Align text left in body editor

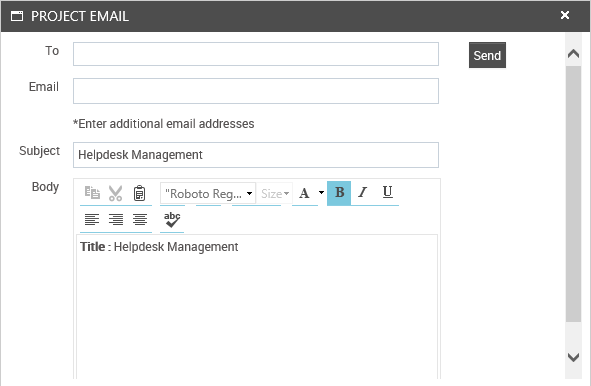(92, 219)
